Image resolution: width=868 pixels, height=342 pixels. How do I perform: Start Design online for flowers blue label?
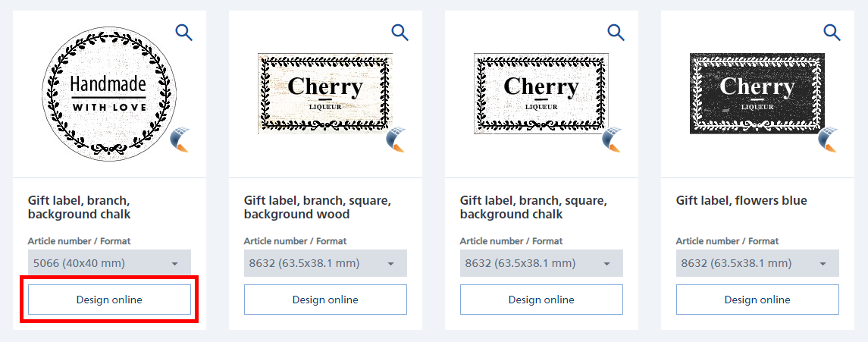tap(757, 300)
